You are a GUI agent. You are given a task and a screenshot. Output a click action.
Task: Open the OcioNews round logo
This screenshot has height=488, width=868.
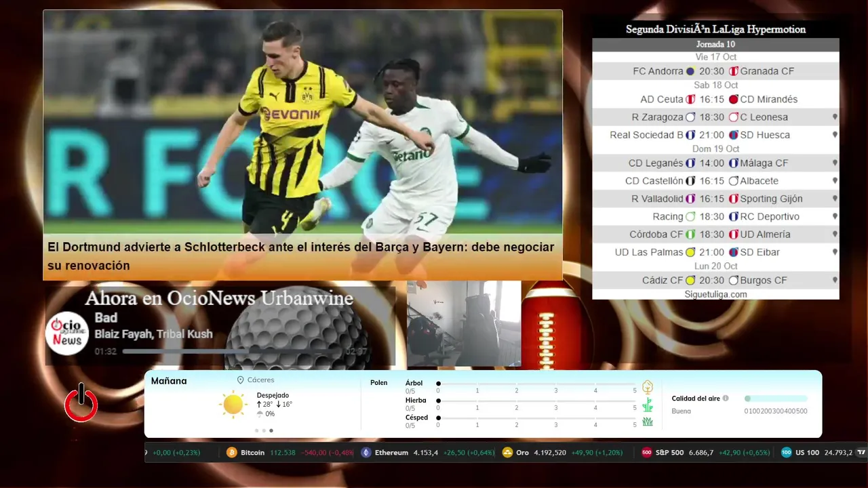click(67, 333)
